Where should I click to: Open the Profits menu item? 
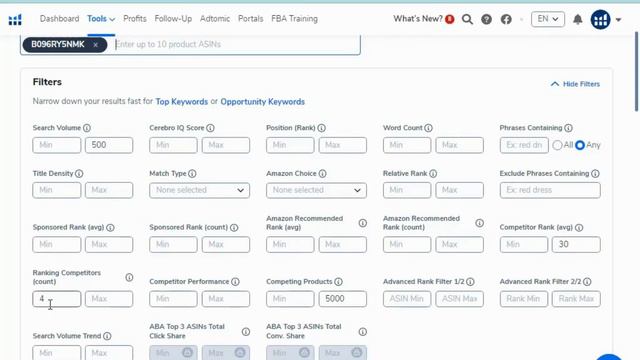point(135,19)
